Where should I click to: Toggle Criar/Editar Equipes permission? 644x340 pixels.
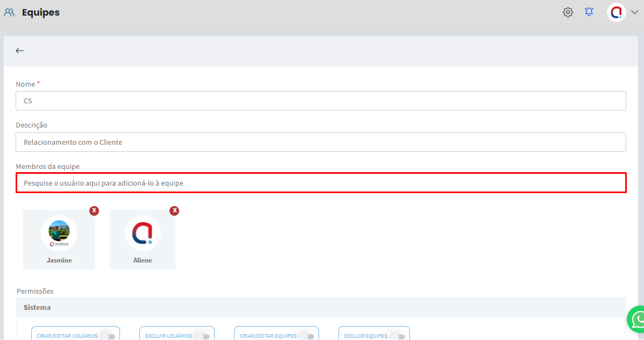tap(307, 336)
